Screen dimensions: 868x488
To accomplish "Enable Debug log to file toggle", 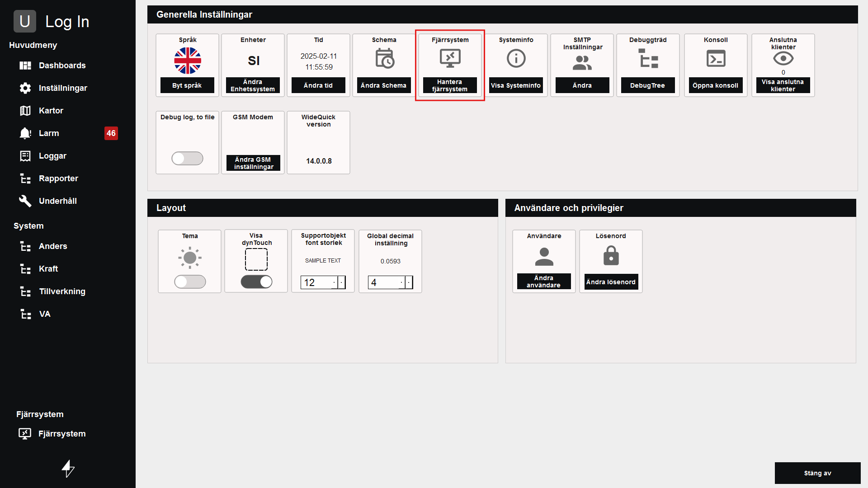I will tap(187, 158).
